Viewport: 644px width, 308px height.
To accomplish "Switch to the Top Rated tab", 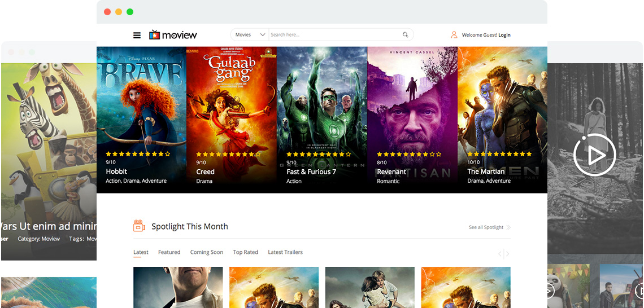I will [246, 252].
